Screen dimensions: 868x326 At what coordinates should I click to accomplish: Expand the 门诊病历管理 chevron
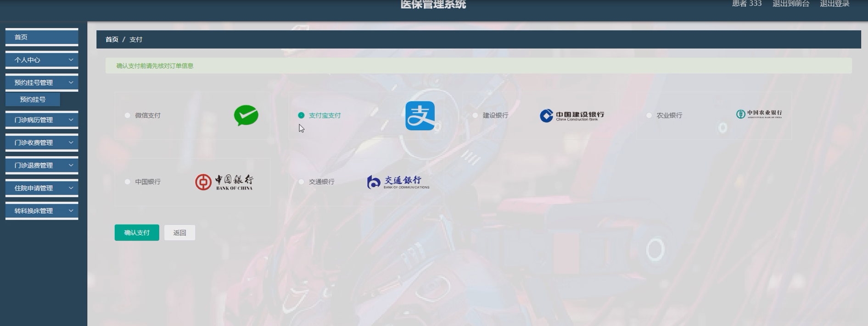click(x=71, y=120)
